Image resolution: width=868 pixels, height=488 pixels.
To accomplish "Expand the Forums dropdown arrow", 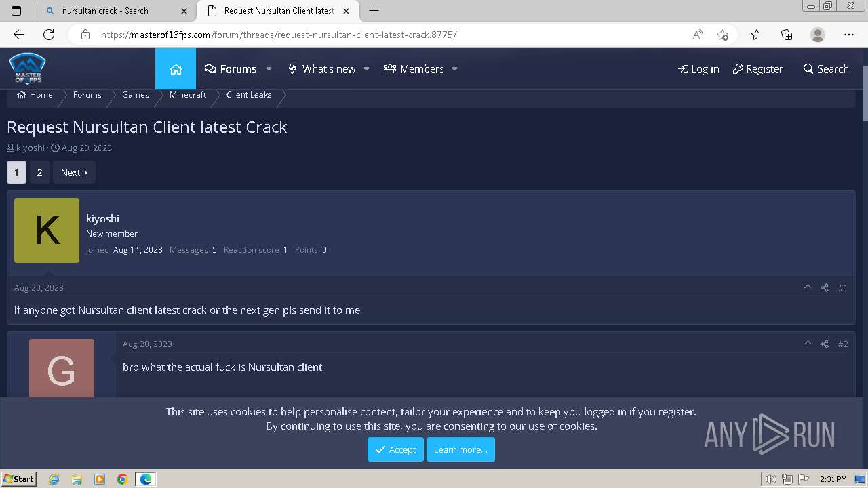I will pos(269,69).
